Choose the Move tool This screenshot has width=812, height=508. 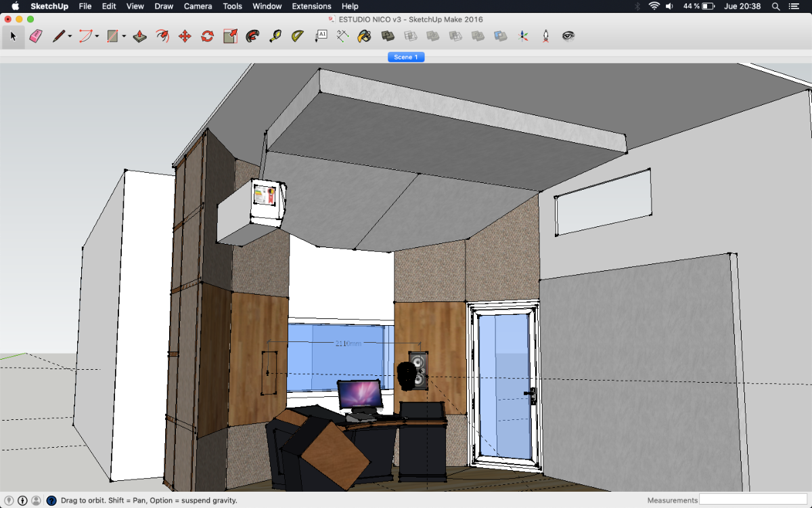(185, 36)
